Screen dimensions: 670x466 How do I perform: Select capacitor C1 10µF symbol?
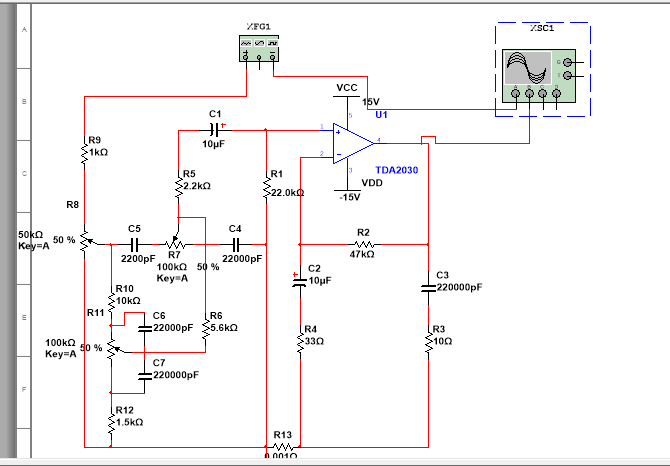[x=215, y=129]
